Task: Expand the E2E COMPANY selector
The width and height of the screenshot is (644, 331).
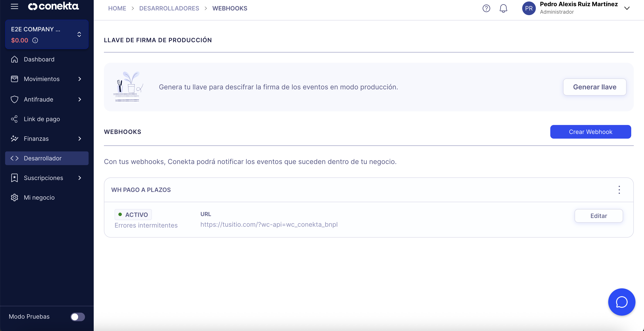Action: [x=79, y=34]
